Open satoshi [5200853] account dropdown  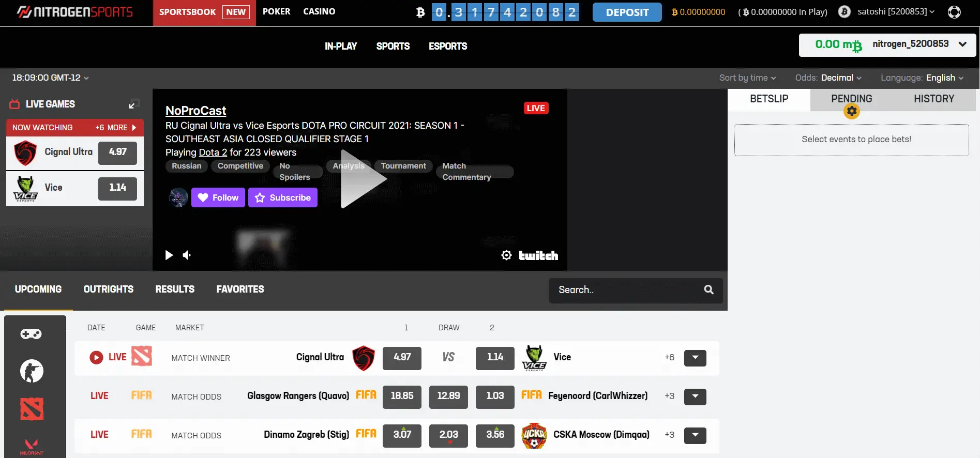896,11
